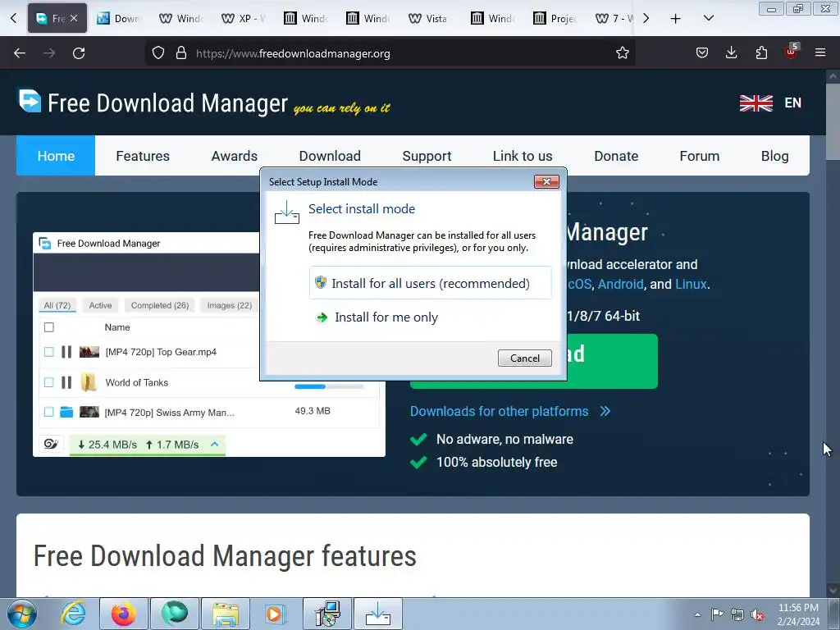Image resolution: width=840 pixels, height=630 pixels.
Task: Open the Support menu item
Action: point(427,156)
